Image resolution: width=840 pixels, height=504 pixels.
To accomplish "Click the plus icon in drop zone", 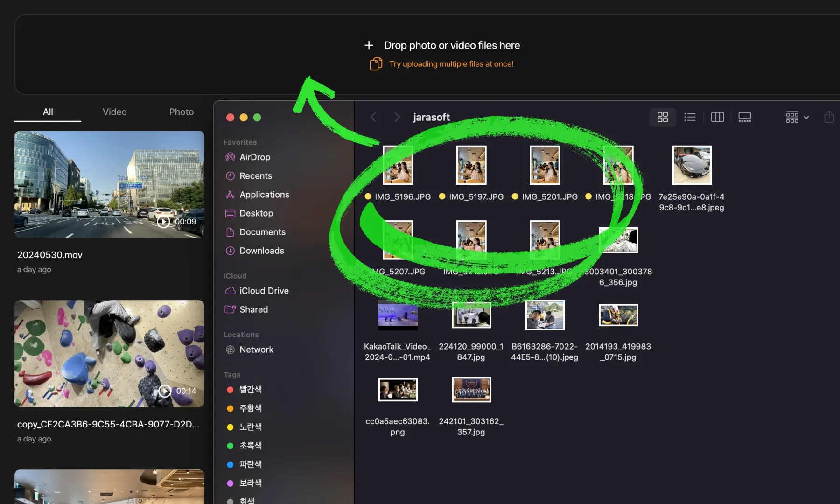I will pos(369,45).
